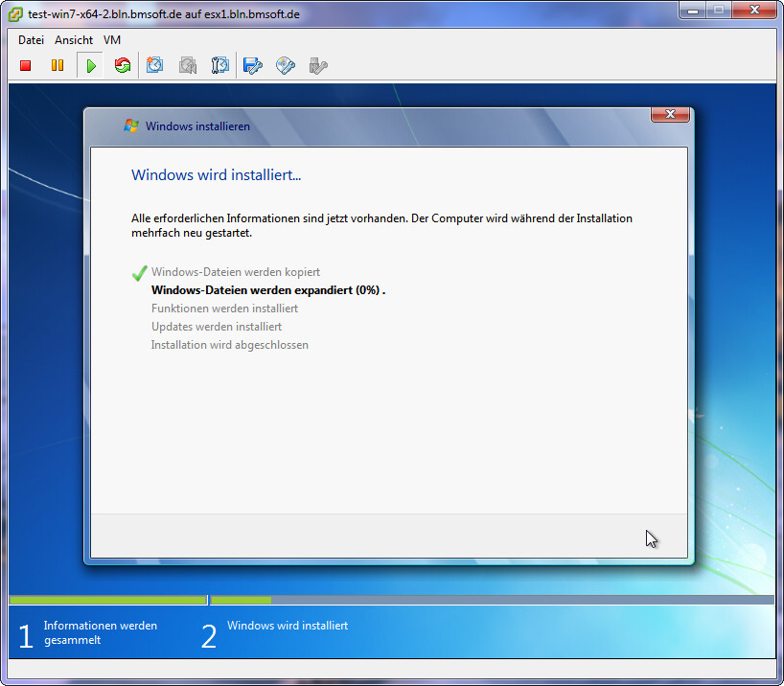784x686 pixels.
Task: Click the red Stop VM power button
Action: point(26,65)
